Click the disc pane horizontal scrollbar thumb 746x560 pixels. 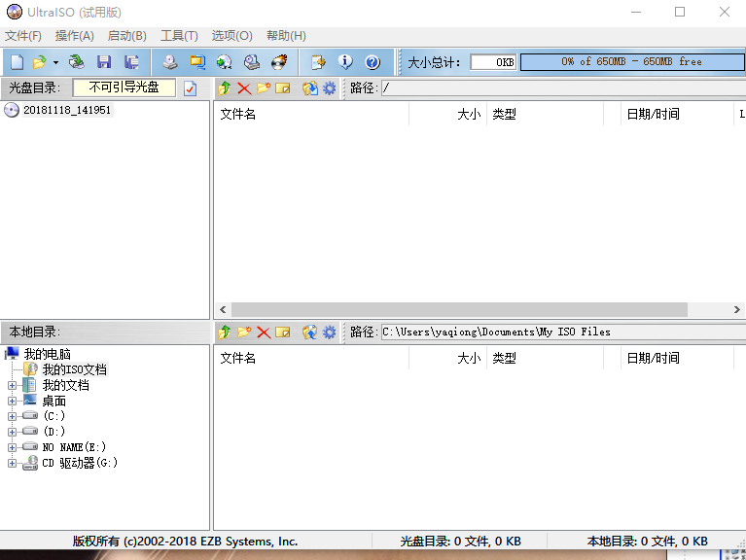tap(460, 309)
